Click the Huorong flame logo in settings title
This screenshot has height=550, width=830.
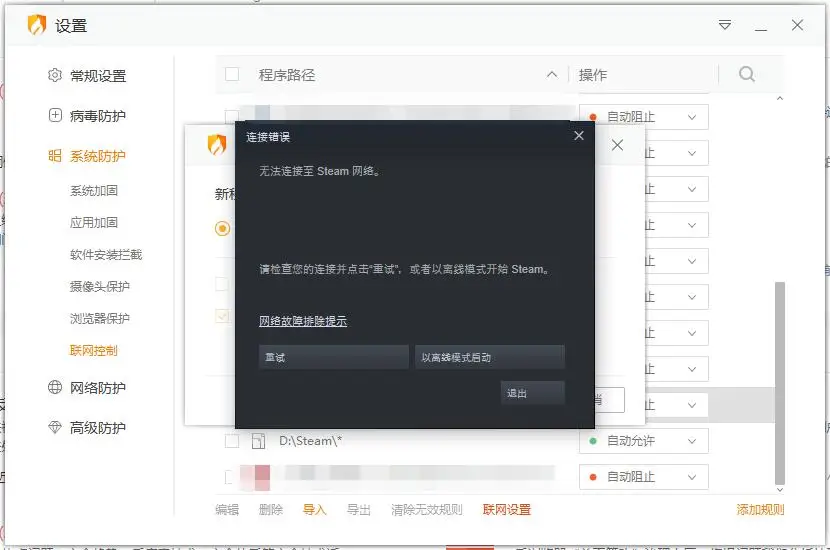[x=37, y=25]
